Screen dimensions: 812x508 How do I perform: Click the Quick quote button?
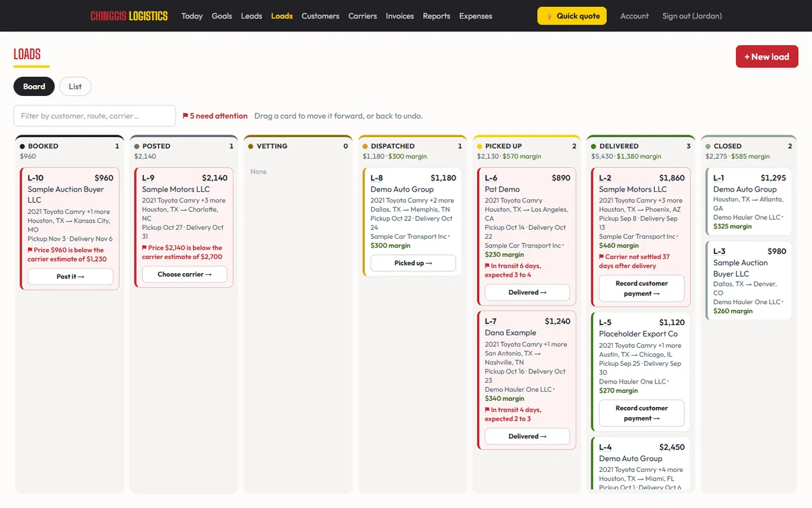pyautogui.click(x=572, y=16)
